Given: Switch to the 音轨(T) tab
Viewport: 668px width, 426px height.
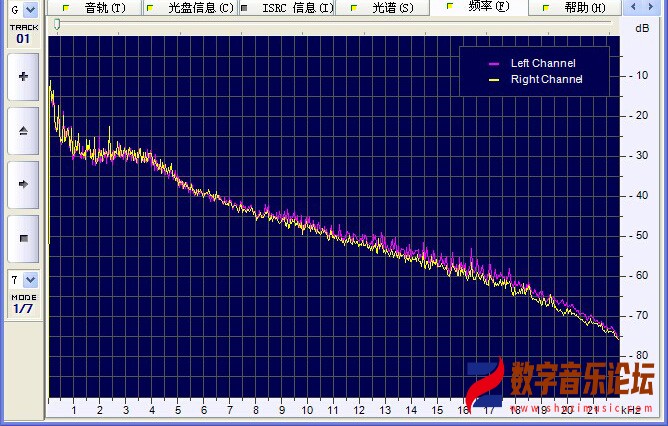Looking at the screenshot, I should click(x=95, y=8).
